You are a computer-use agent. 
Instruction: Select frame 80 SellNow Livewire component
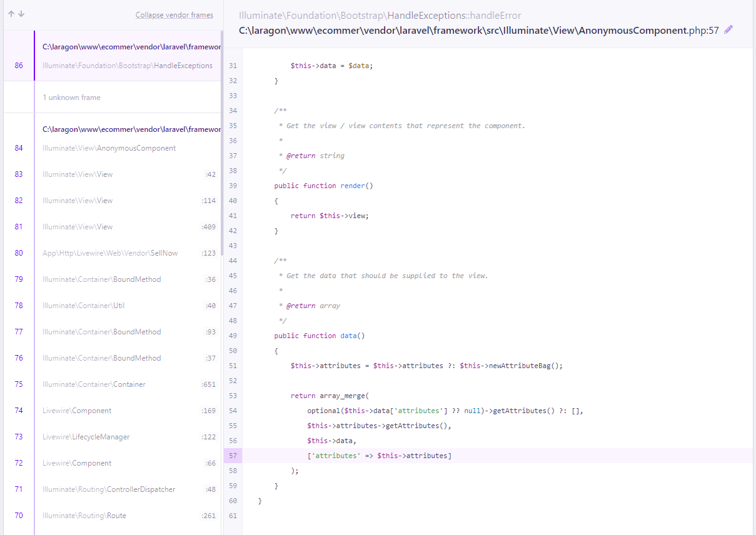[x=113, y=253]
